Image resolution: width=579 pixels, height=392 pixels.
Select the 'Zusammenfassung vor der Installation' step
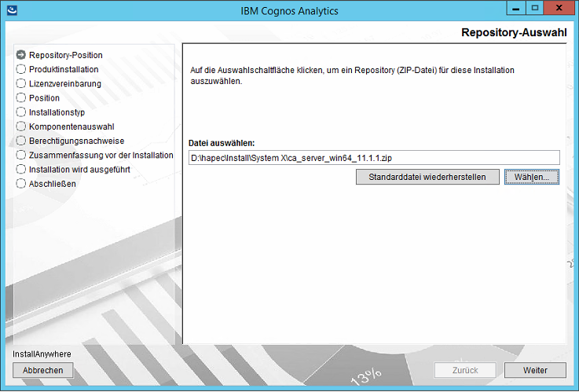click(x=101, y=156)
